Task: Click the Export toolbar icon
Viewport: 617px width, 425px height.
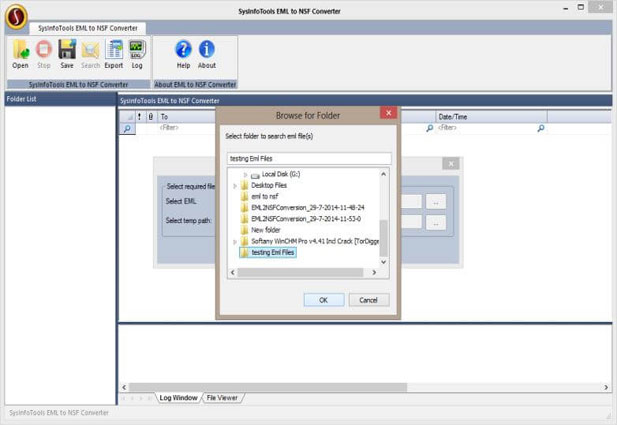Action: 114,54
